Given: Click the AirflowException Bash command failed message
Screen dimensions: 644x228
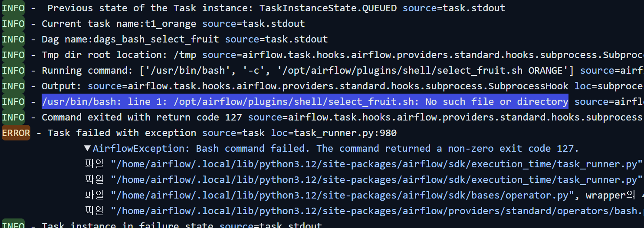Looking at the screenshot, I should point(336,149).
